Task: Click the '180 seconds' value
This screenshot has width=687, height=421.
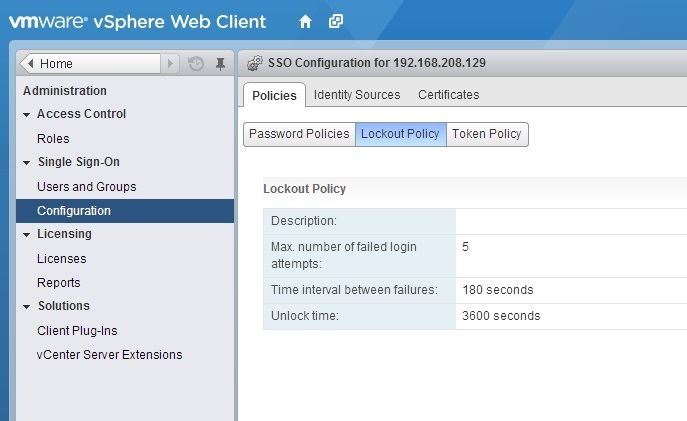Action: pyautogui.click(x=498, y=290)
